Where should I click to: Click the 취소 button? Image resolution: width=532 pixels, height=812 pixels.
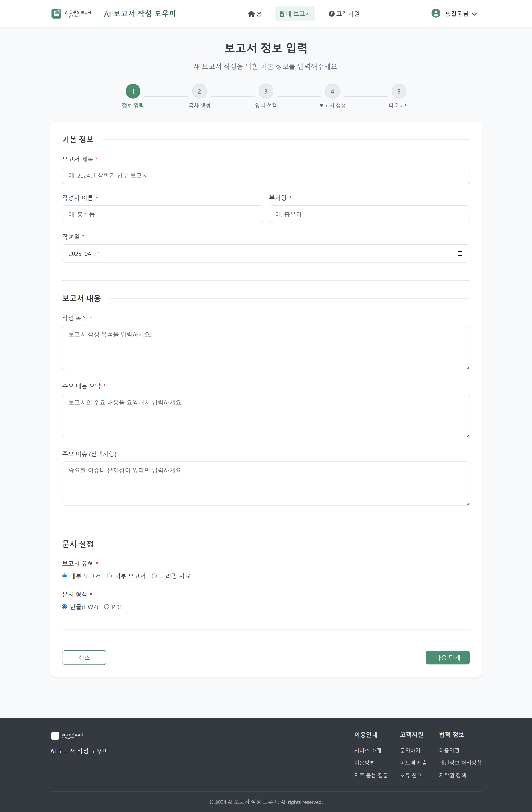click(x=84, y=657)
